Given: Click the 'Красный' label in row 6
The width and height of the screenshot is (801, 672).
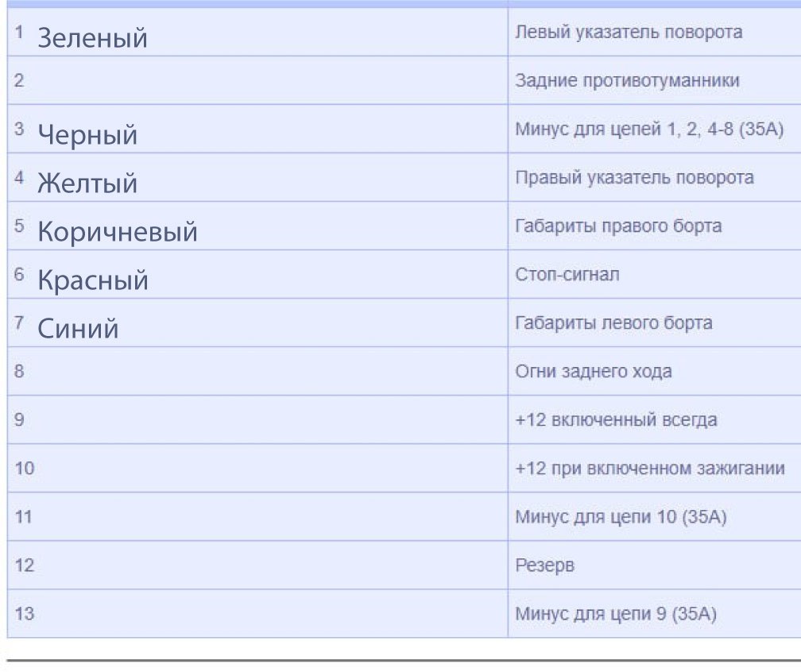Looking at the screenshot, I should click(x=93, y=280).
